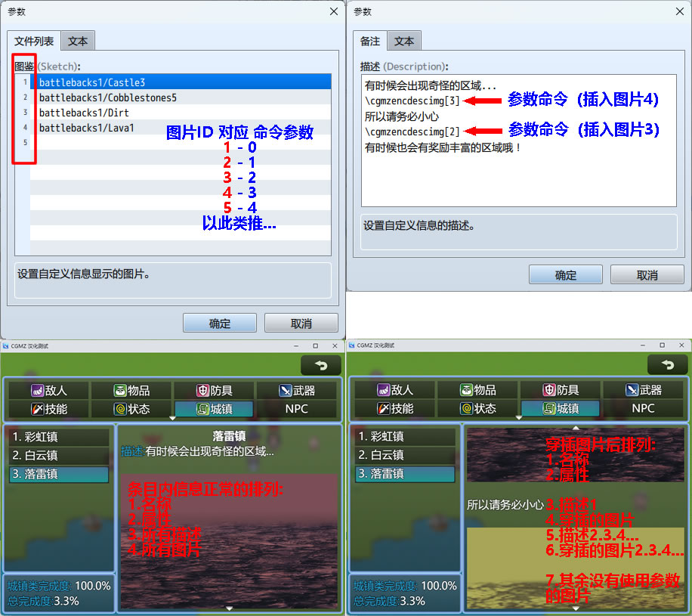Select 2. 白云镇 in left game window
The height and width of the screenshot is (616, 692).
pyautogui.click(x=59, y=455)
